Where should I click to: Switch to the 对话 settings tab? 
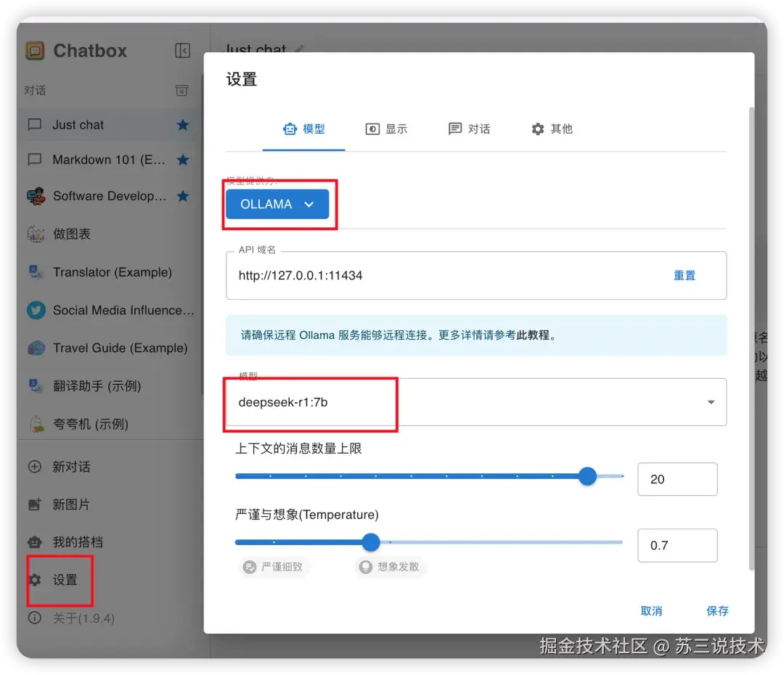469,129
